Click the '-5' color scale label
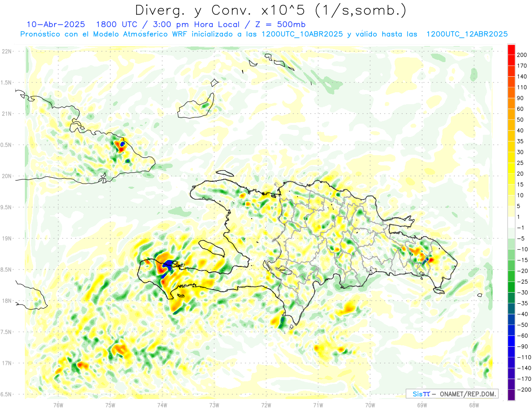Viewport: 532px width, 411px height. tap(521, 239)
